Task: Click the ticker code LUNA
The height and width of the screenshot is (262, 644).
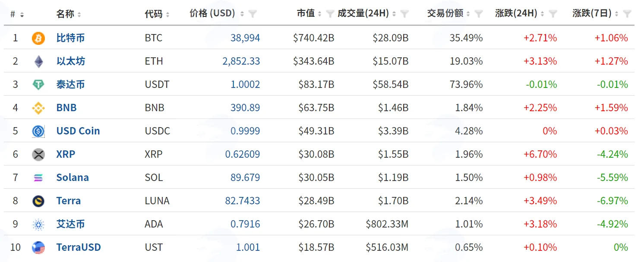Action: (x=157, y=201)
